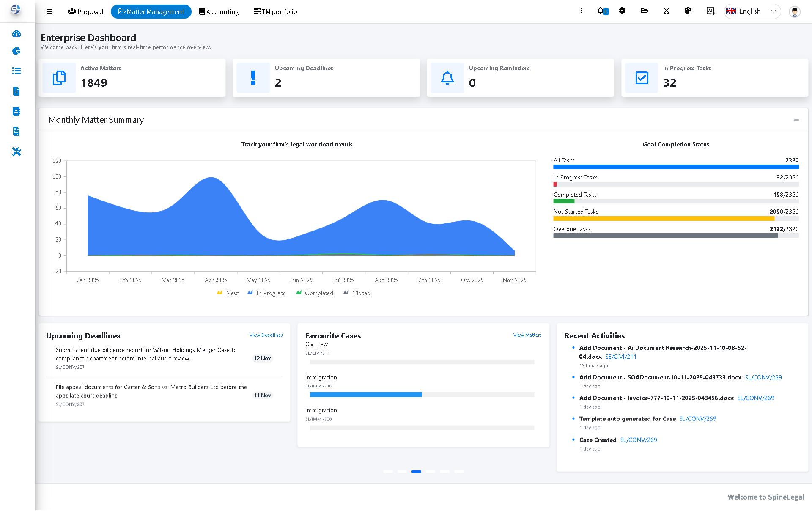
Task: Open the tools wrench sidebar icon
Action: pyautogui.click(x=16, y=151)
